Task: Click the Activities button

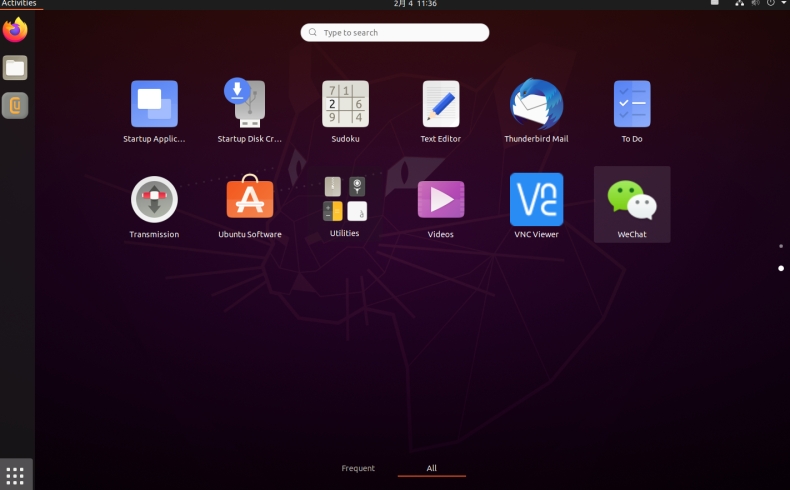Action: point(19,4)
